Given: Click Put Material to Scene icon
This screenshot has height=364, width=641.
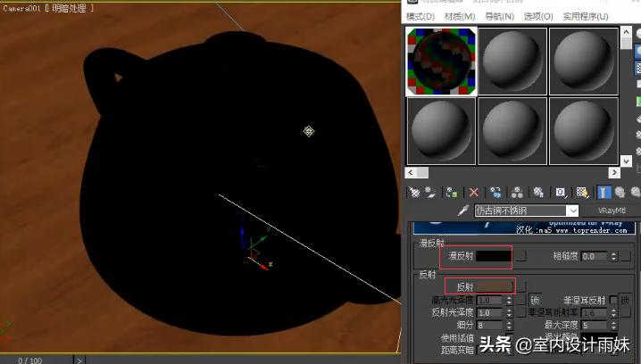Looking at the screenshot, I should tap(430, 192).
